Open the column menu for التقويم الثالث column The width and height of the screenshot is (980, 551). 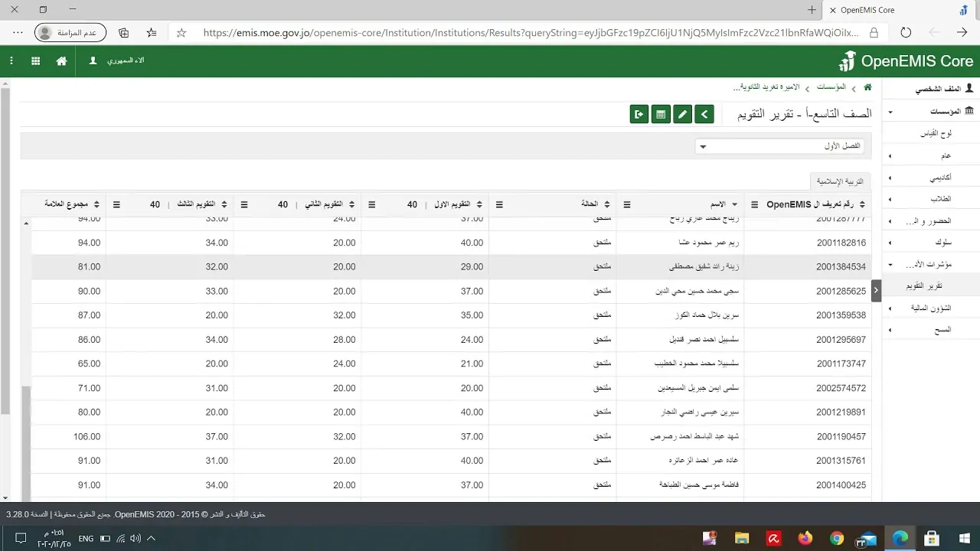click(x=116, y=204)
